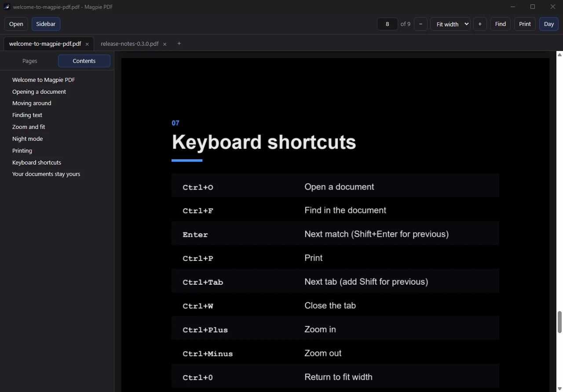Zoom in with the plus toolbar button
Screen dimensions: 563x392
(x=480, y=24)
